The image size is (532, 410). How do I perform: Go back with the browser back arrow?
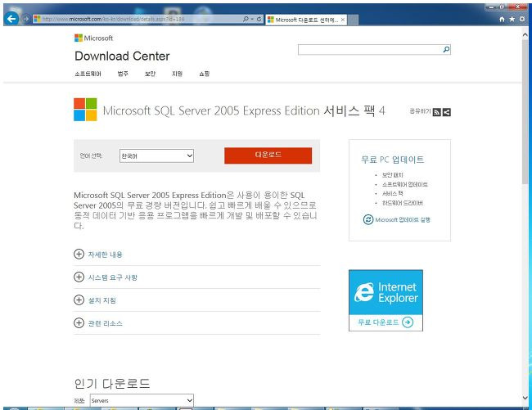click(x=12, y=19)
